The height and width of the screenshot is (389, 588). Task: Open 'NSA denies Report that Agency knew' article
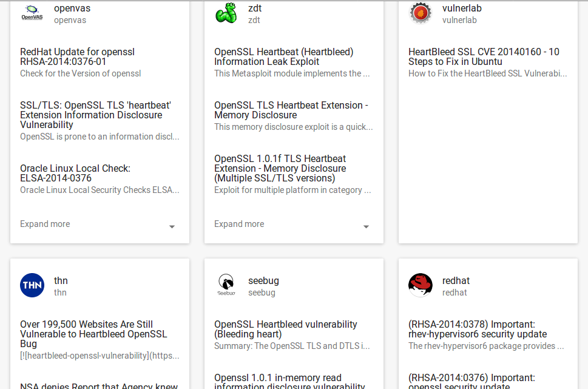point(99,386)
